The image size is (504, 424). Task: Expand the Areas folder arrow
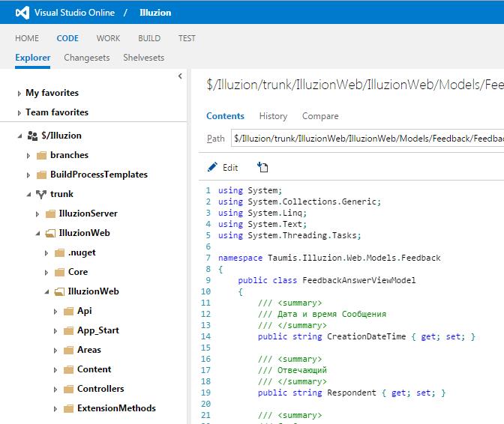click(x=55, y=351)
